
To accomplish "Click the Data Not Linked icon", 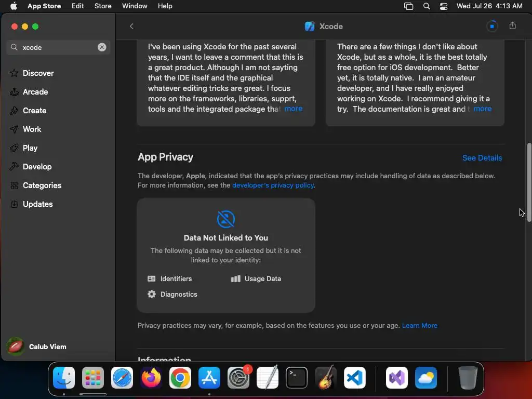I will coord(226,219).
